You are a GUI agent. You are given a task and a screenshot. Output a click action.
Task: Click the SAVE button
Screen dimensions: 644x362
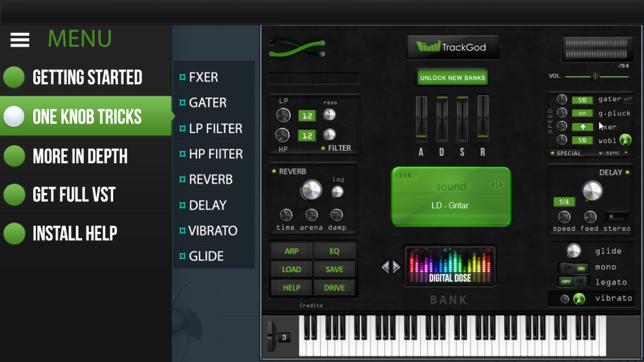335,269
